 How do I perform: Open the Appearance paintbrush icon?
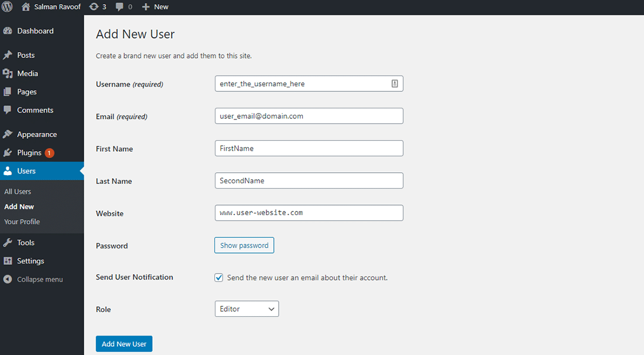click(9, 134)
